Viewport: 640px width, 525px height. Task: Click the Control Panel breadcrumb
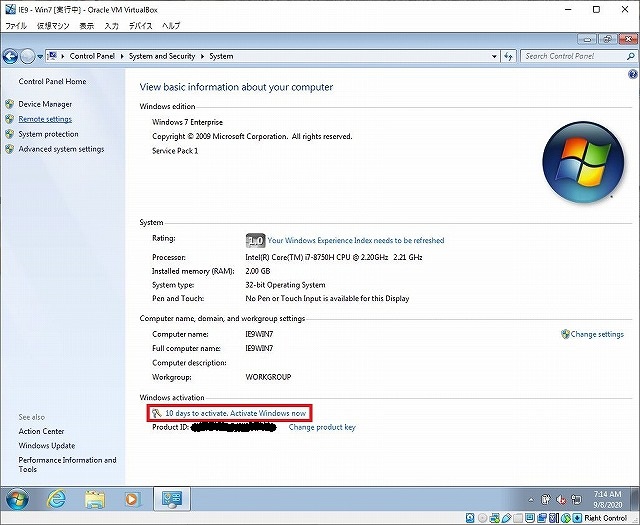(92, 56)
